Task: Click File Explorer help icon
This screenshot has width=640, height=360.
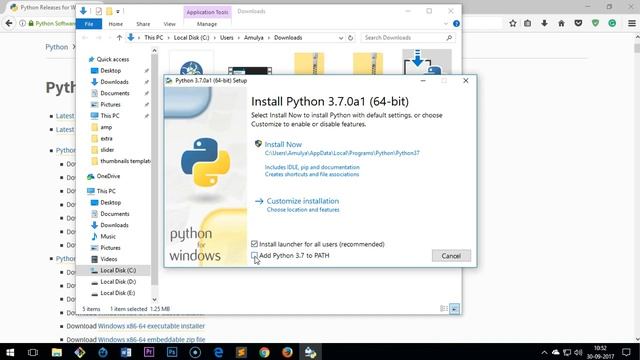Action: [x=456, y=24]
